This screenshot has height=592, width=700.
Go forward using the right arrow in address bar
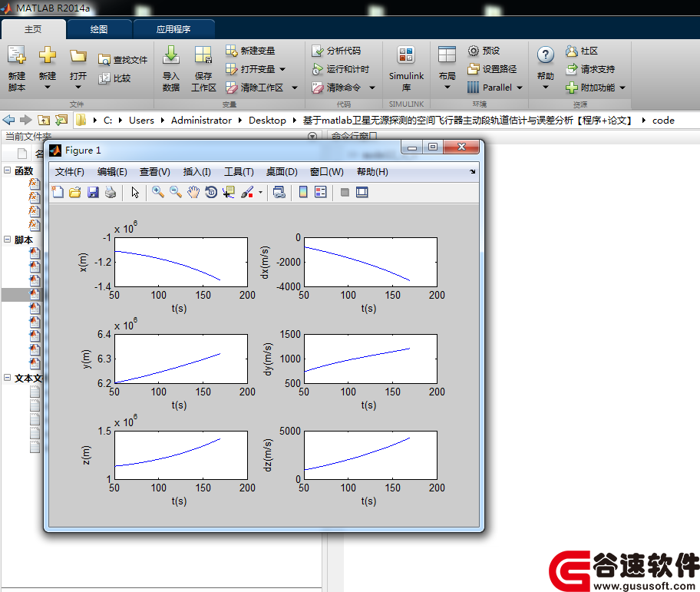(x=26, y=120)
